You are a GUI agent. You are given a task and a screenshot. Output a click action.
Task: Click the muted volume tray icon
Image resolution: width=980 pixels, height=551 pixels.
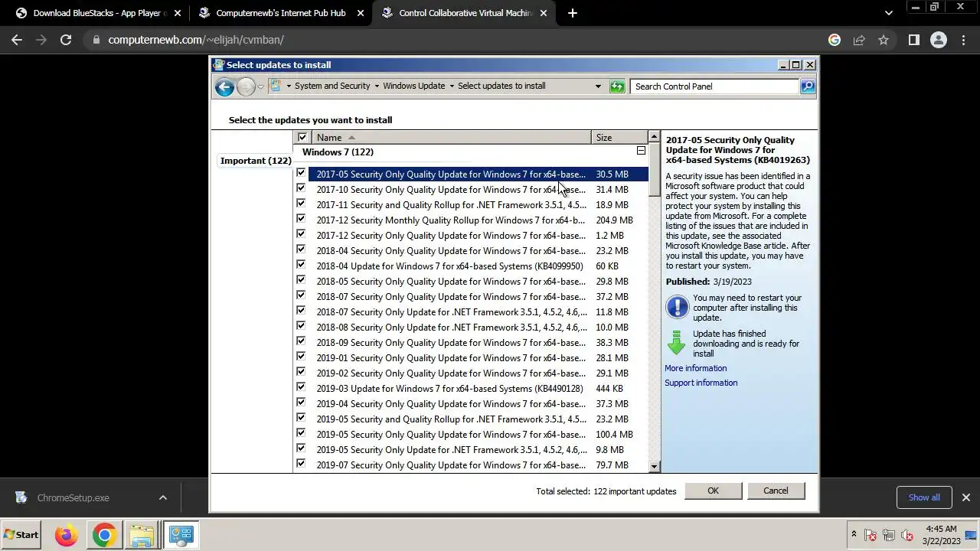coord(907,536)
